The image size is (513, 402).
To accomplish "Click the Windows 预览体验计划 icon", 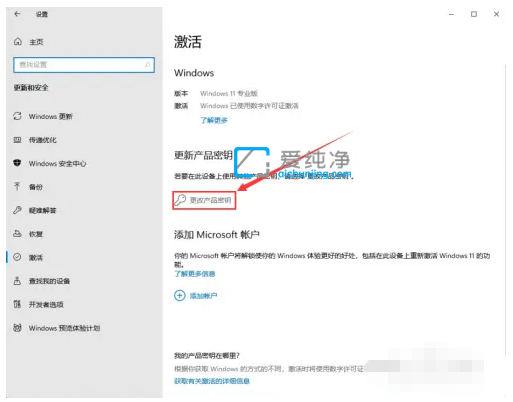I will 17,328.
